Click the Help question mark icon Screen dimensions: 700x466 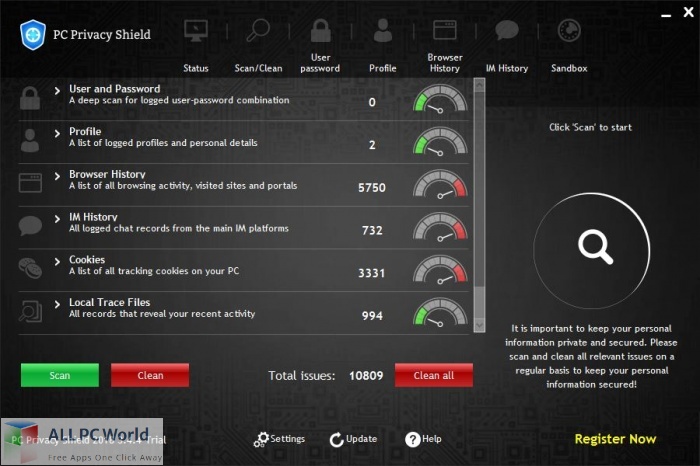412,439
